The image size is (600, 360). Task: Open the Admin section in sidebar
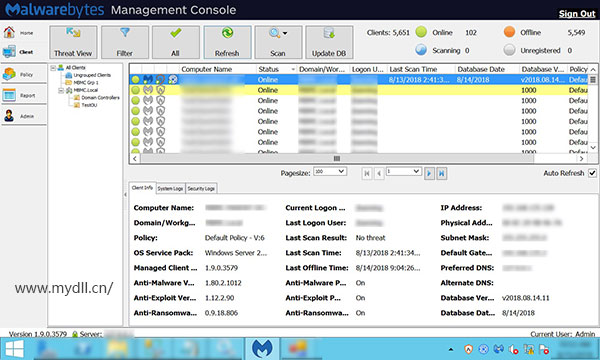pyautogui.click(x=23, y=116)
